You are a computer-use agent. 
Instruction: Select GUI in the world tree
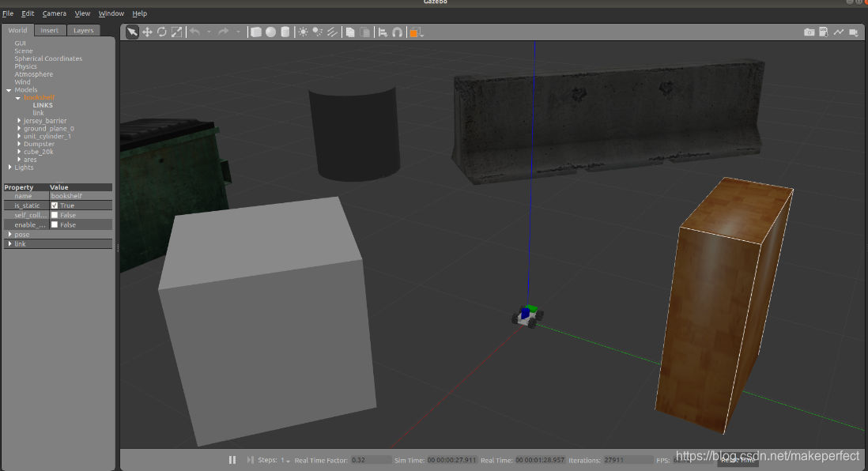[x=20, y=43]
